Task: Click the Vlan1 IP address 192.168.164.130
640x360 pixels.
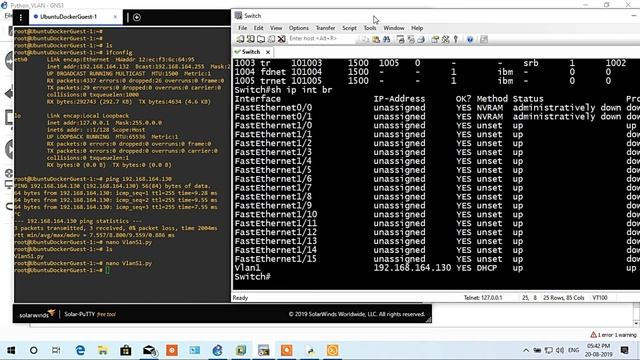Action: [x=412, y=268]
